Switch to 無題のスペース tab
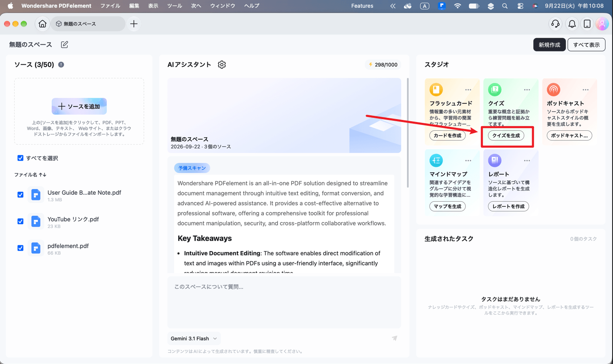The height and width of the screenshot is (364, 613). coord(88,24)
